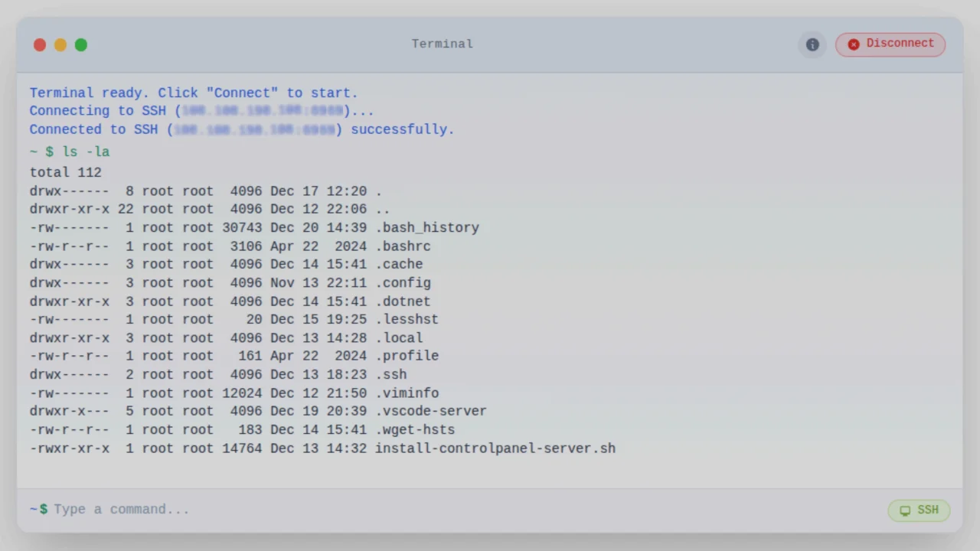Select the .config directory line
Screen dimensions: 980x551
pos(403,282)
